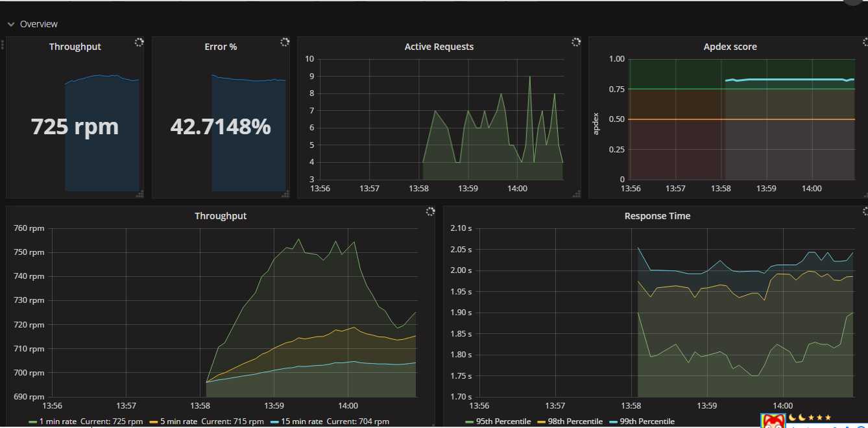This screenshot has width=868, height=428.
Task: Click the '690 rpm' y-axis label
Action: pos(29,397)
